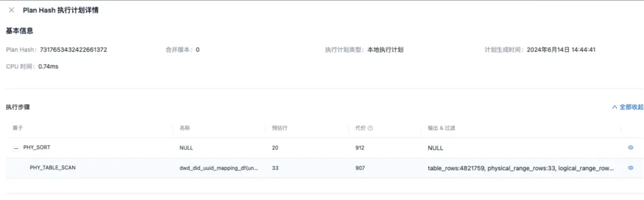
Task: Click the 计划生成时间 timestamp value
Action: pos(561,50)
